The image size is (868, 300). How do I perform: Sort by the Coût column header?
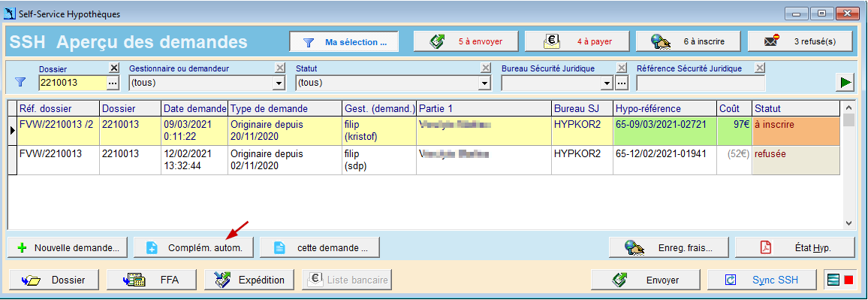[x=734, y=109]
